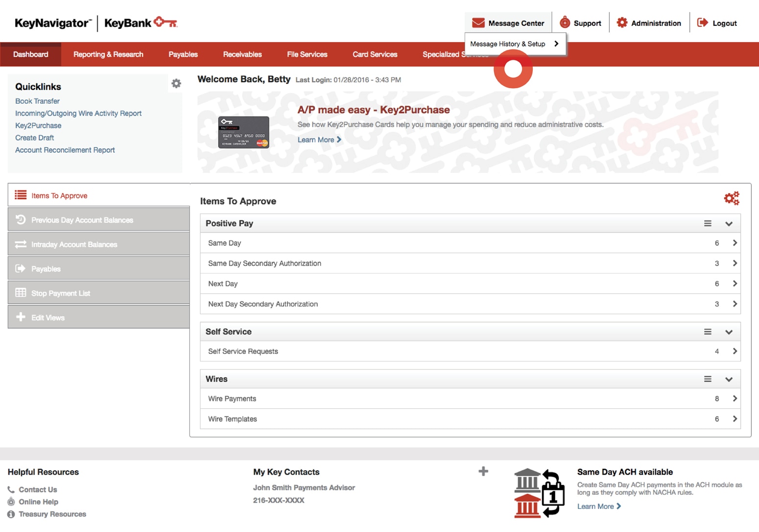Collapse the Positive Pay section
Screen dimensions: 759x532
point(729,224)
